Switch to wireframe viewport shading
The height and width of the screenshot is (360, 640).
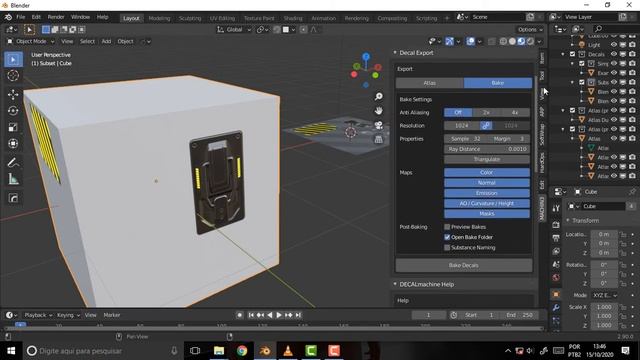pos(503,41)
